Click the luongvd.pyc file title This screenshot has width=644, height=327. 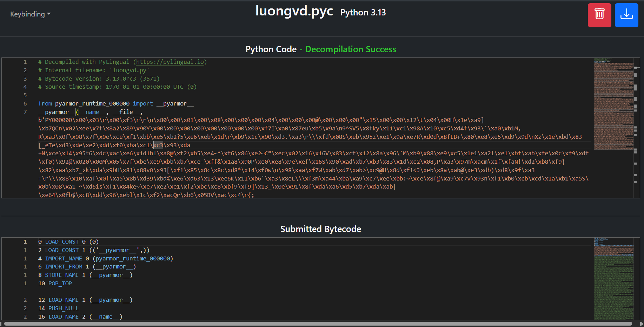(x=294, y=11)
